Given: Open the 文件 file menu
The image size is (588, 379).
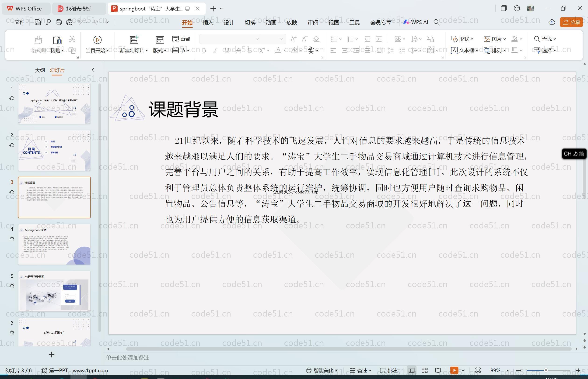Looking at the screenshot, I should [16, 22].
